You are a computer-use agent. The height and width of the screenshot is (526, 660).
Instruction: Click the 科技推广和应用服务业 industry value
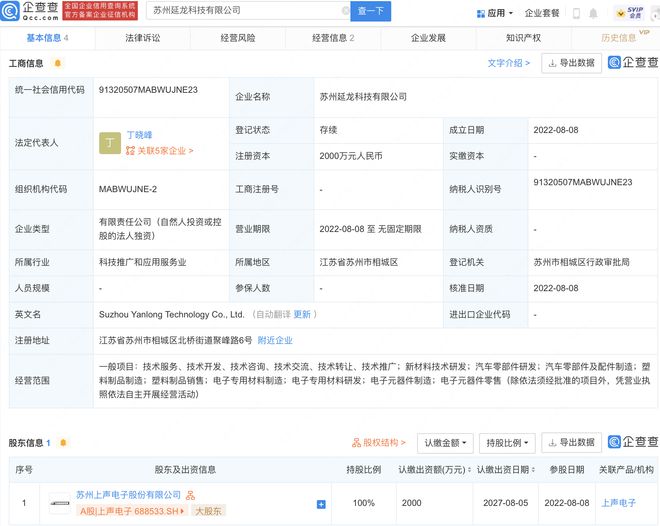143,262
